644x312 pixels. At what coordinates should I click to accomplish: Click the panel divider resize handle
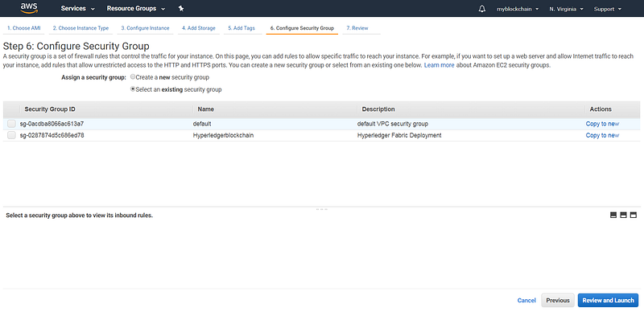321,209
